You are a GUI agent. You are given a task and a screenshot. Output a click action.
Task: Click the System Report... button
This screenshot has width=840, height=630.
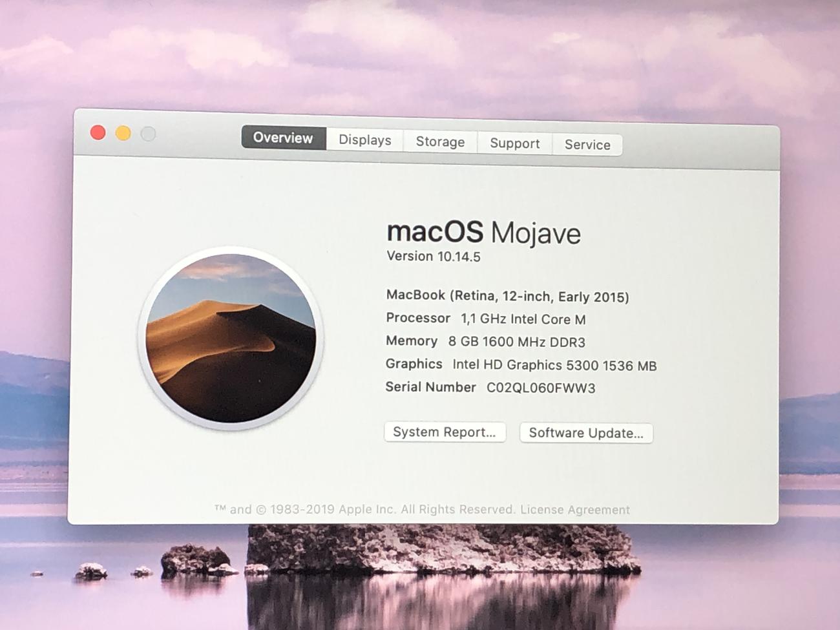point(445,432)
